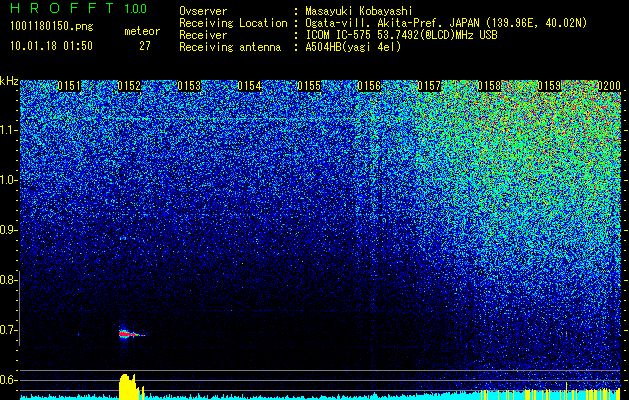
Task: Click the 0.9 kHz axis label
Action: (x=9, y=230)
